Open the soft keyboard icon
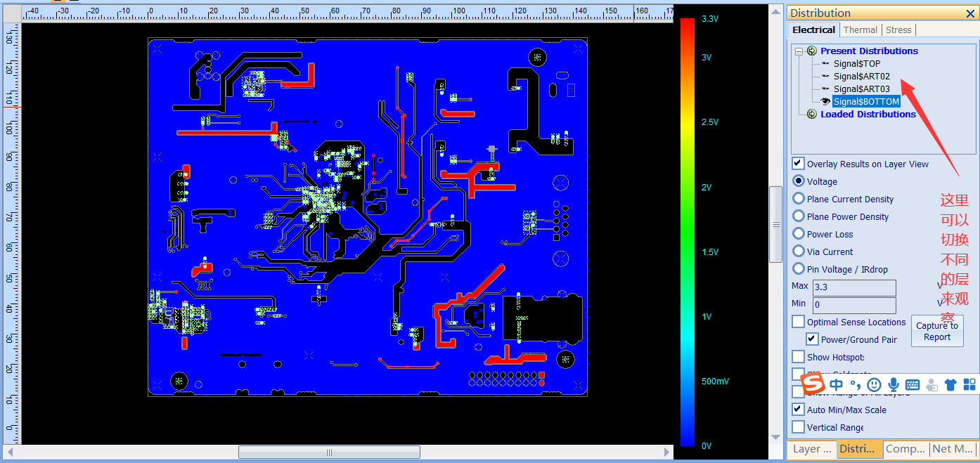The height and width of the screenshot is (463, 980). 913,384
